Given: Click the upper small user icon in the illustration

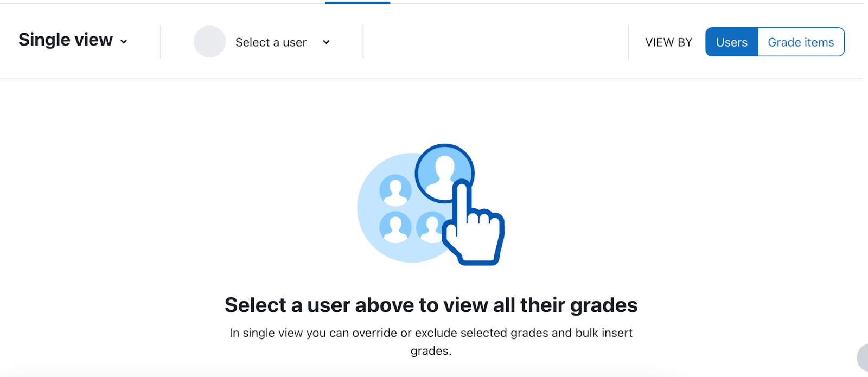Looking at the screenshot, I should coord(395,190).
